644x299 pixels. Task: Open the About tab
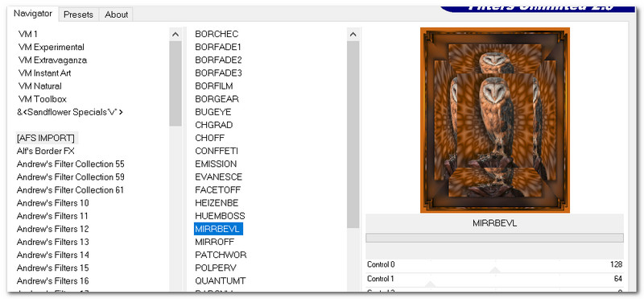(x=116, y=15)
